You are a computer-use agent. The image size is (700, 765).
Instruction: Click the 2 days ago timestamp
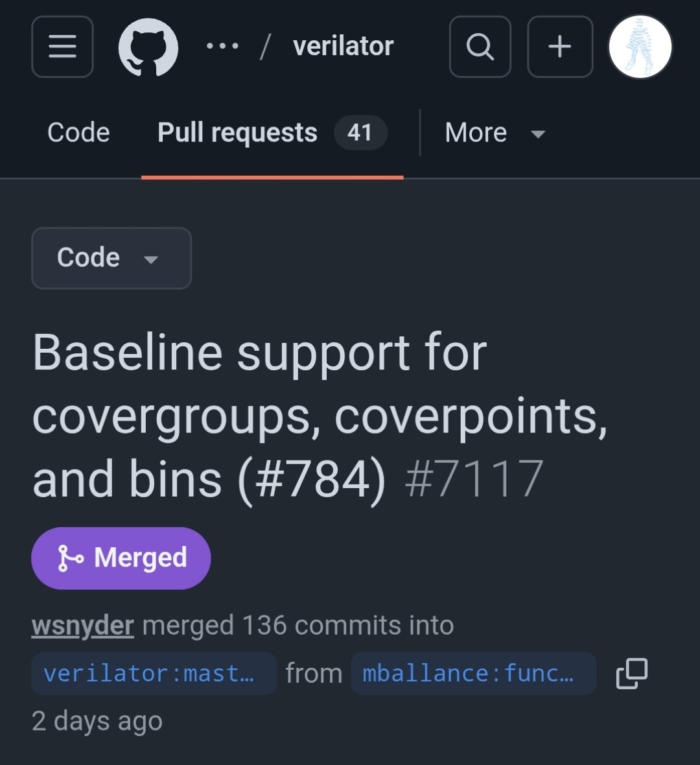coord(97,721)
